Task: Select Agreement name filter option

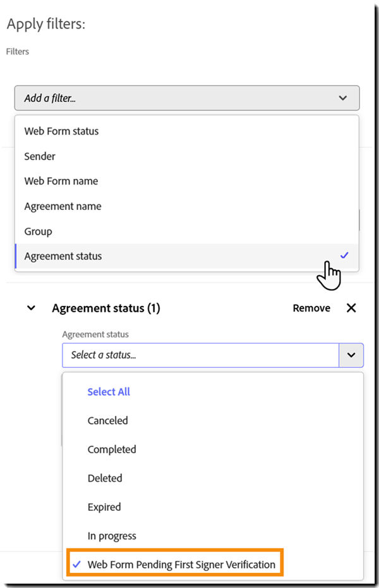Action: click(63, 206)
